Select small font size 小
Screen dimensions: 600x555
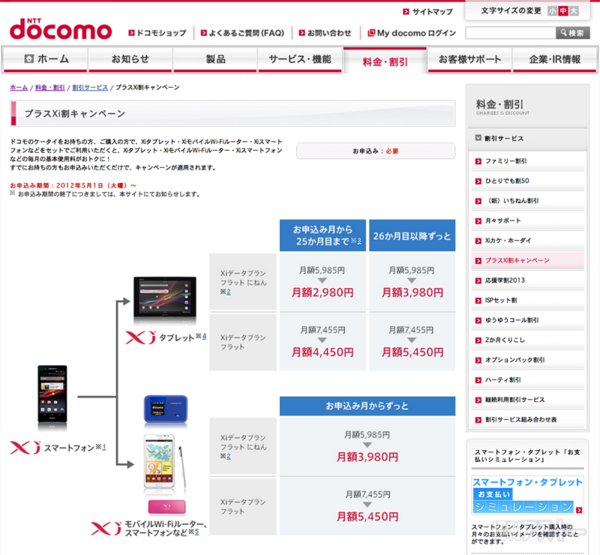[x=552, y=11]
